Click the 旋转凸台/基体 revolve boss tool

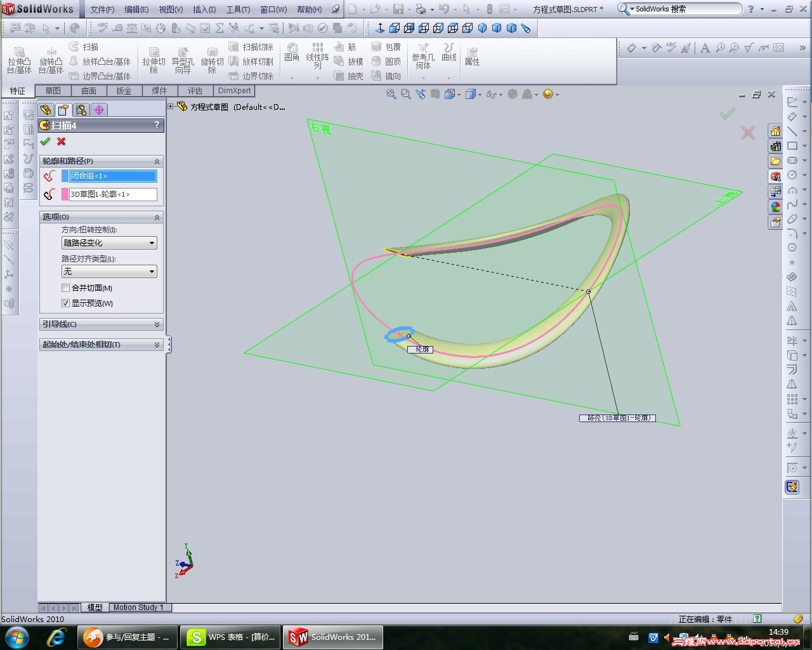[x=51, y=59]
